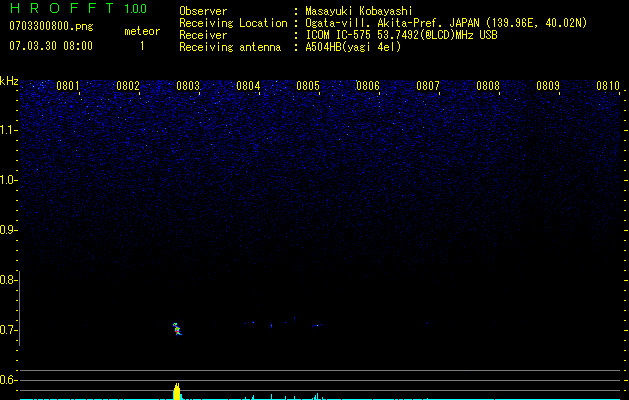Click the 1.0 kHz axis label
Image resolution: width=629 pixels, height=400 pixels.
[8, 180]
